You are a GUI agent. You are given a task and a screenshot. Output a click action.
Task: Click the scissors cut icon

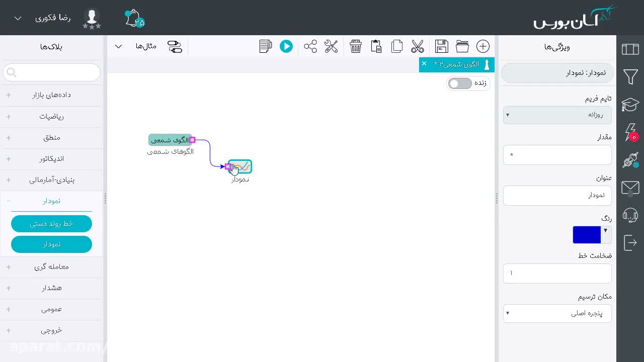pos(417,47)
